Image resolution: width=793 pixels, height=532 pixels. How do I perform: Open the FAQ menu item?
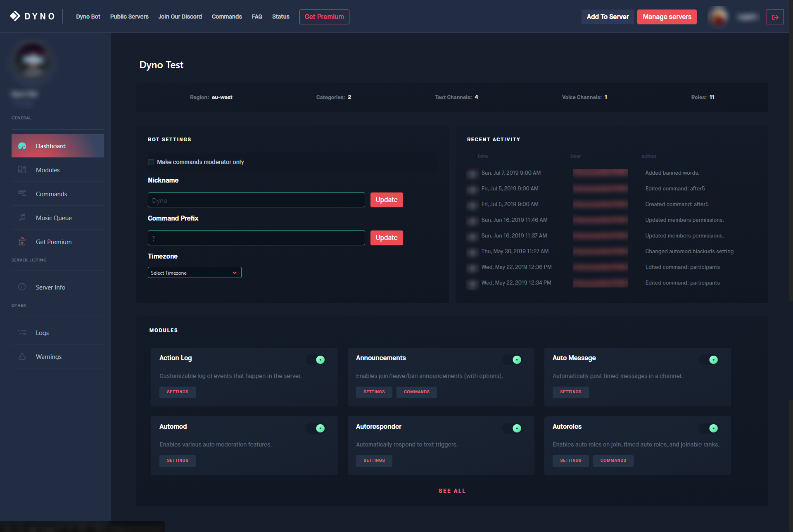pos(257,17)
